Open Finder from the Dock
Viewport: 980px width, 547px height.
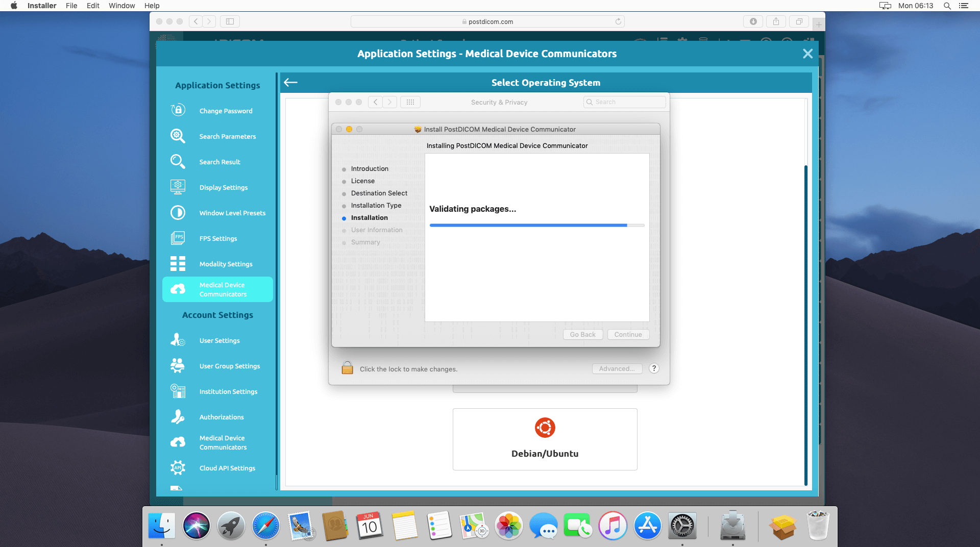click(162, 526)
